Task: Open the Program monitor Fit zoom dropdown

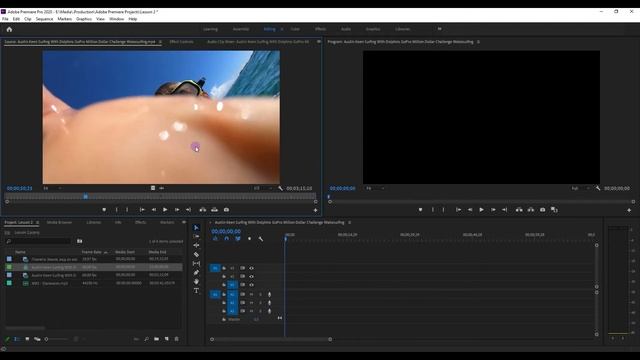Action: pyautogui.click(x=375, y=188)
